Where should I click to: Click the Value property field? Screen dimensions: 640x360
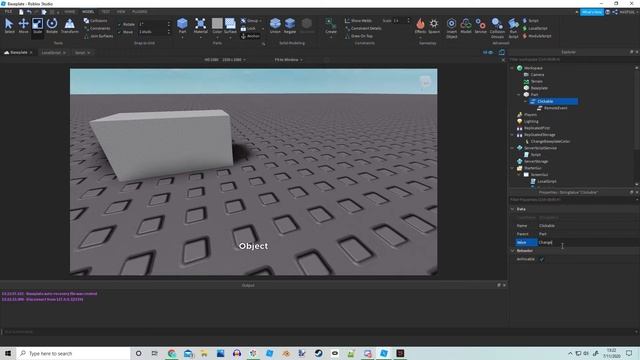click(588, 242)
